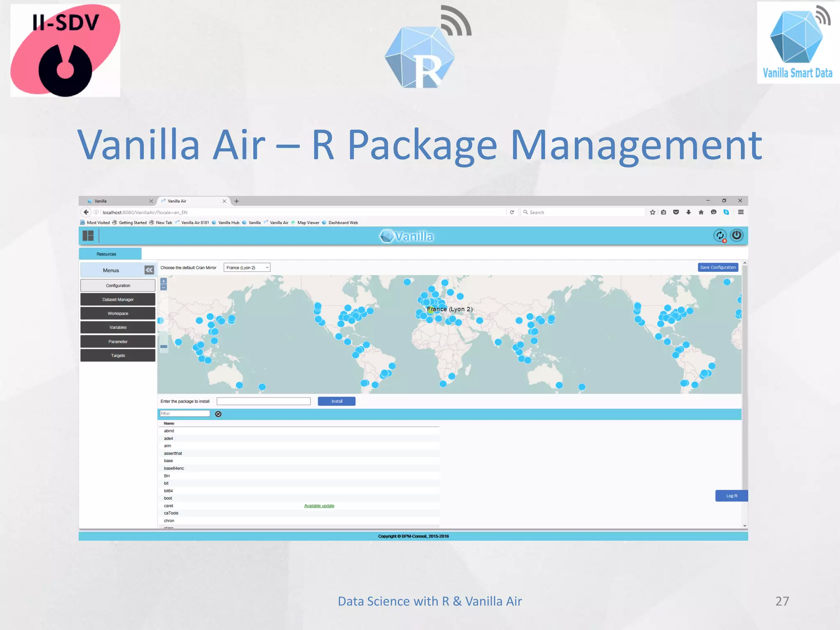Viewport: 840px width, 630px height.
Task: Open the Vanilla Hub bookmark
Action: (x=226, y=223)
